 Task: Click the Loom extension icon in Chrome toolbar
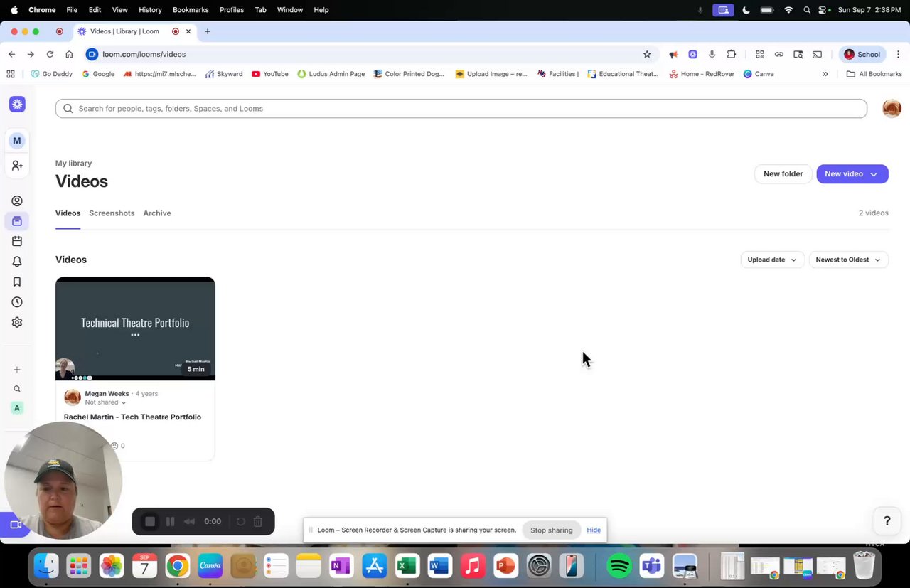[692, 54]
